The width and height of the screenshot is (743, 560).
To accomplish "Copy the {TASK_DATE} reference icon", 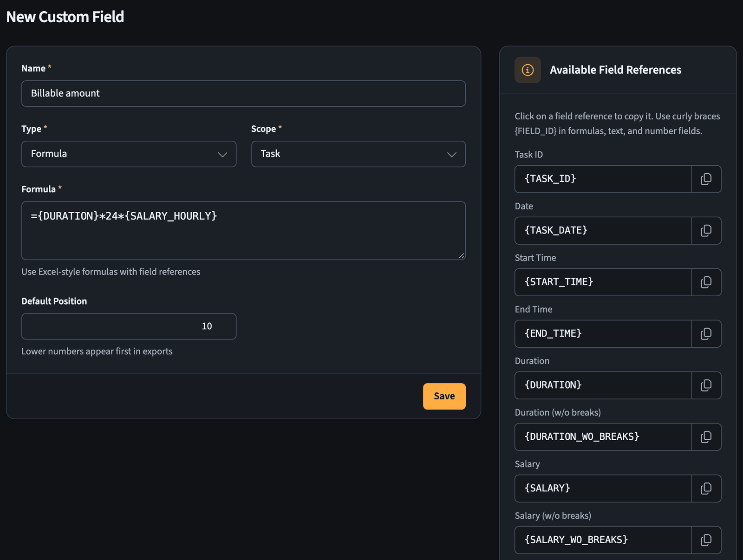I will coord(706,231).
